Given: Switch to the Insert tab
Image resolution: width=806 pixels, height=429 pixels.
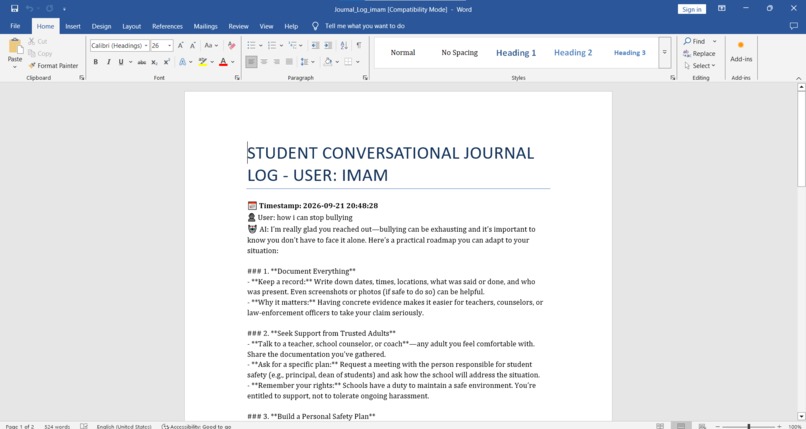Looking at the screenshot, I should (73, 26).
